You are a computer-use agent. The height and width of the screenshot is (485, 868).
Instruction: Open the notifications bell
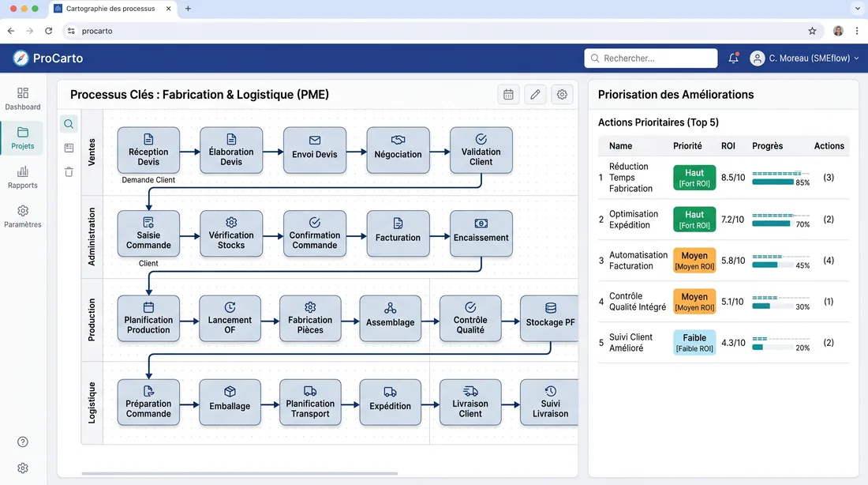click(x=734, y=58)
